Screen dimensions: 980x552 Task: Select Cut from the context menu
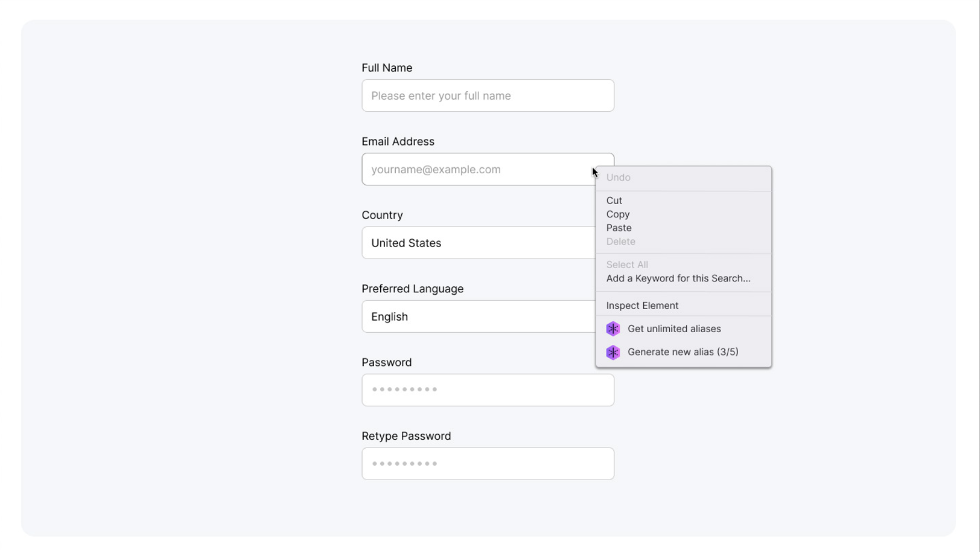click(614, 201)
